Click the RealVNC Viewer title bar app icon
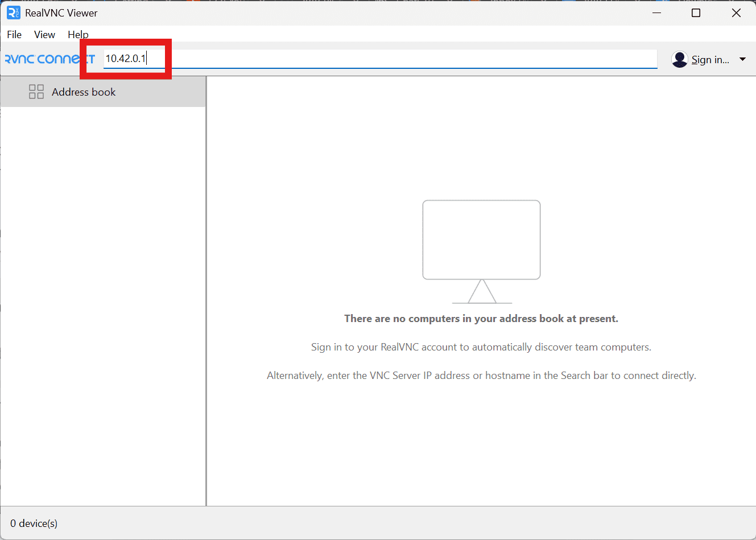The image size is (756, 540). [x=13, y=13]
